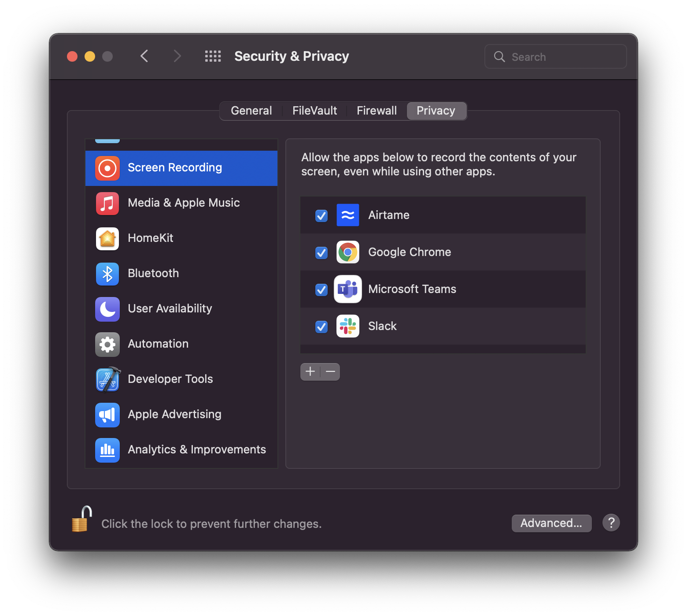Select the Bluetooth label
This screenshot has height=616, width=687.
point(153,273)
